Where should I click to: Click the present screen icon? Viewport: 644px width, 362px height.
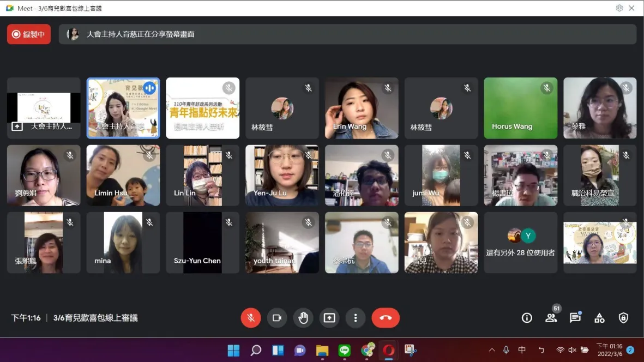[x=329, y=318]
